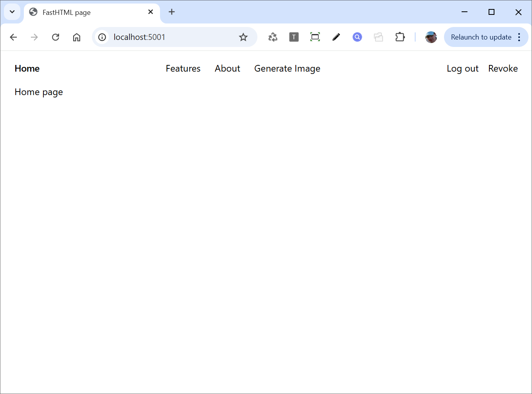Click the gray T extension icon
The height and width of the screenshot is (394, 532).
point(294,37)
